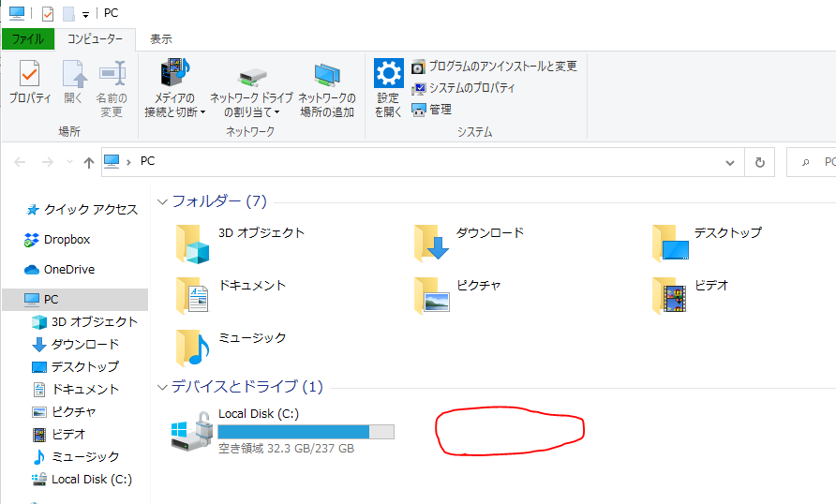Collapse the フォルダー (7) group
This screenshot has width=836, height=504.
pos(162,202)
